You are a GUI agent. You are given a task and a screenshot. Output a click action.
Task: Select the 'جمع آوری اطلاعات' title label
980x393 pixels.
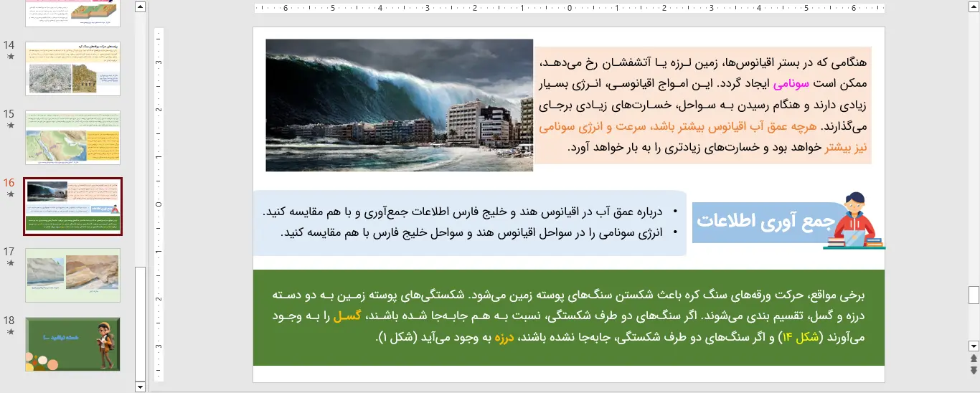tap(766, 222)
